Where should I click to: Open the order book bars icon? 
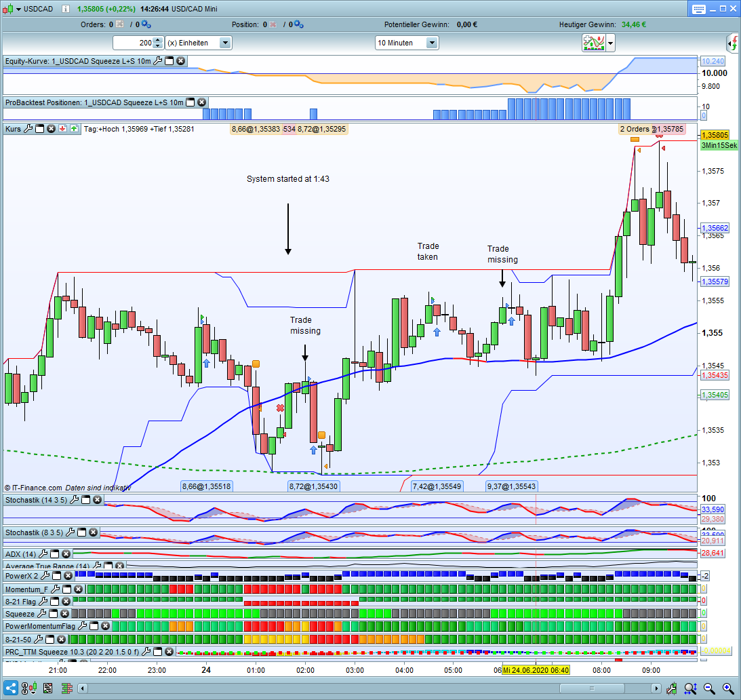(66, 688)
